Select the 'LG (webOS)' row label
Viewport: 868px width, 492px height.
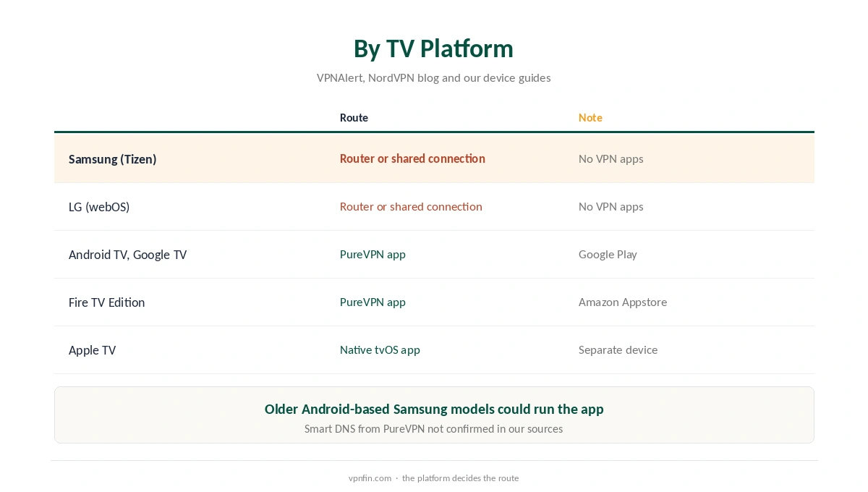tap(99, 206)
